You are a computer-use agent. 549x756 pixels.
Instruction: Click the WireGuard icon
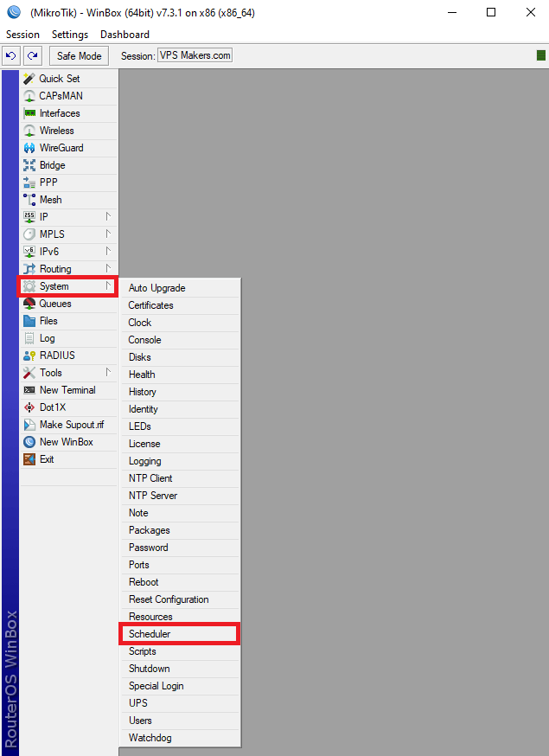point(29,148)
